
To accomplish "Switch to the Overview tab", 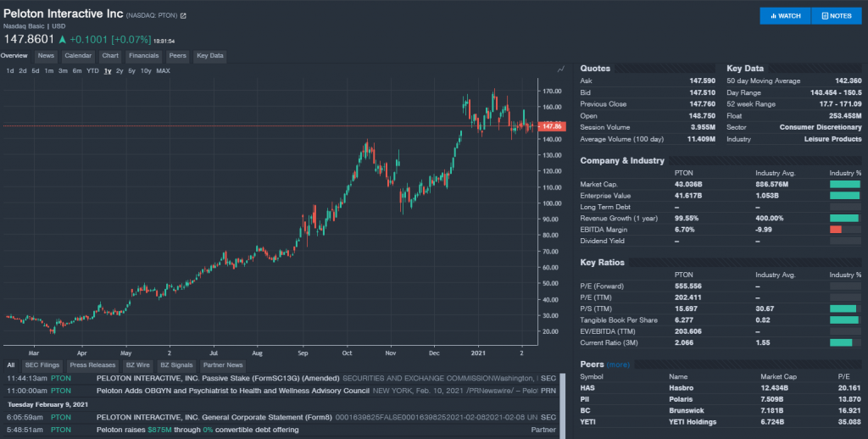I will [14, 56].
